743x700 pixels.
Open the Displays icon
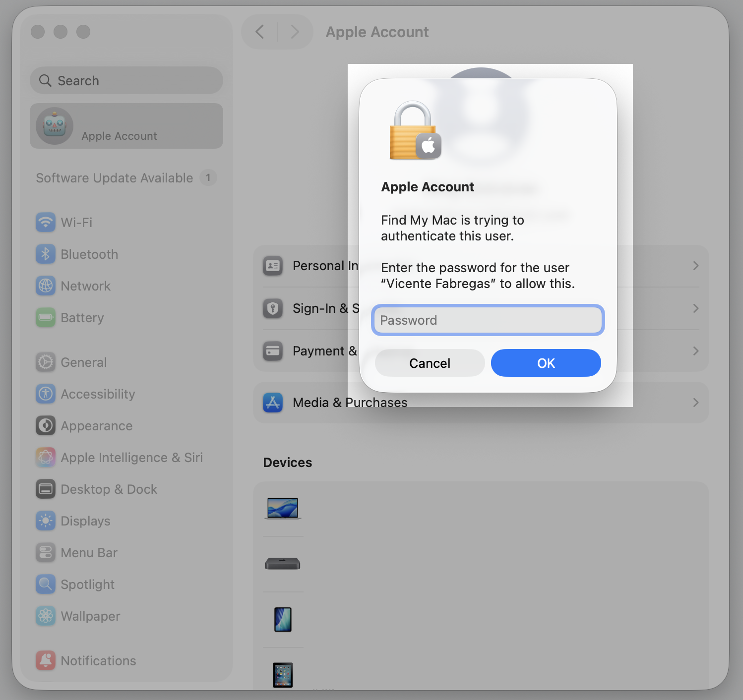tap(46, 521)
